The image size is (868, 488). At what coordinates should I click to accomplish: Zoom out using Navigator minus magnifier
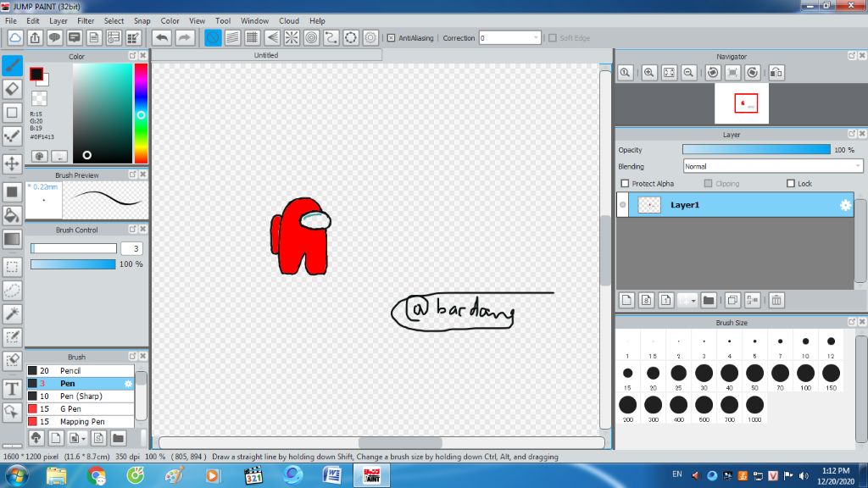[688, 73]
